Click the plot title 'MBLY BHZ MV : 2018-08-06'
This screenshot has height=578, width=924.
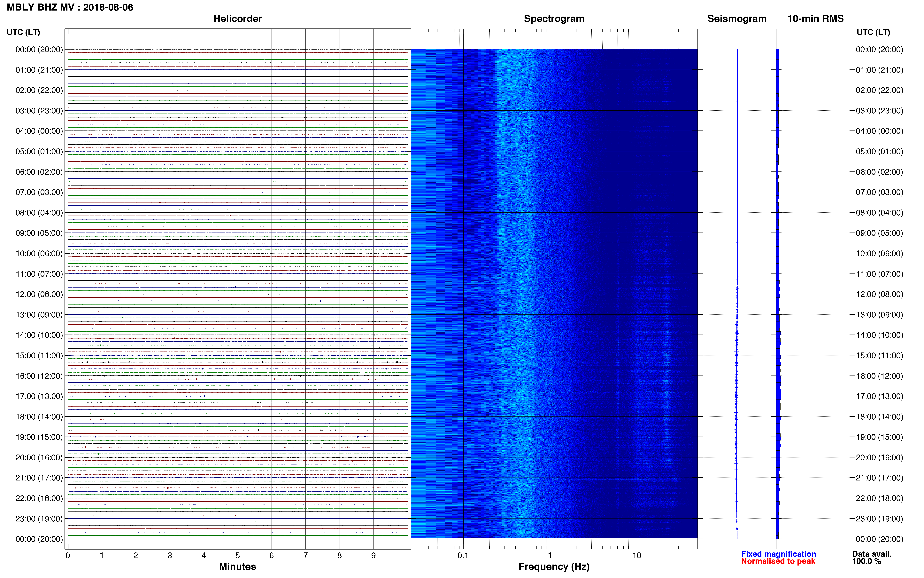coord(70,7)
